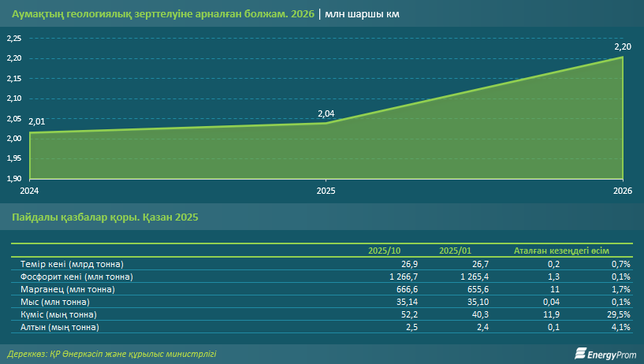Click the Аталған кезеңдегі өсім column header
The height and width of the screenshot is (364, 644).
560,251
